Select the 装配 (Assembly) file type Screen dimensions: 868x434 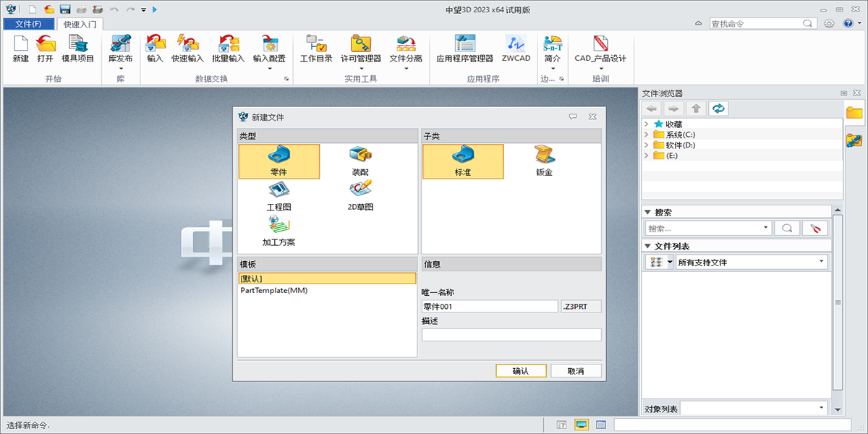(359, 161)
